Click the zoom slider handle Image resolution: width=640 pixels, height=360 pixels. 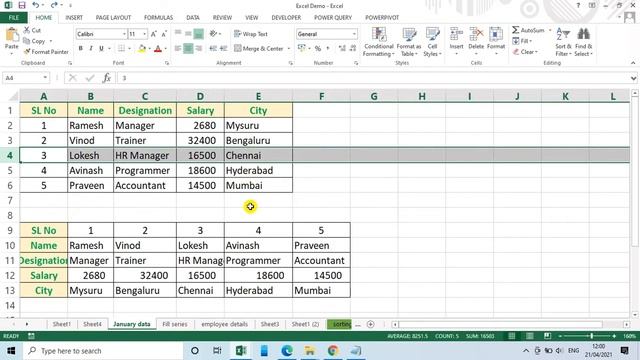click(592, 336)
